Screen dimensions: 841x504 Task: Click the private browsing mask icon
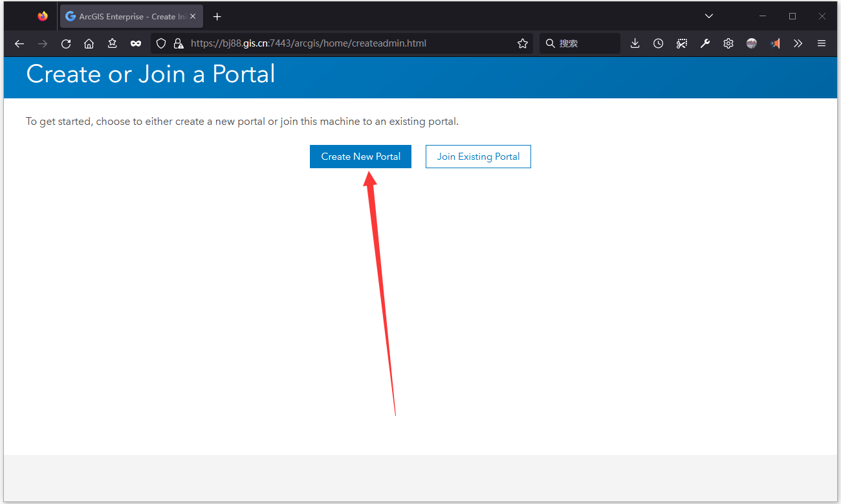pyautogui.click(x=136, y=43)
